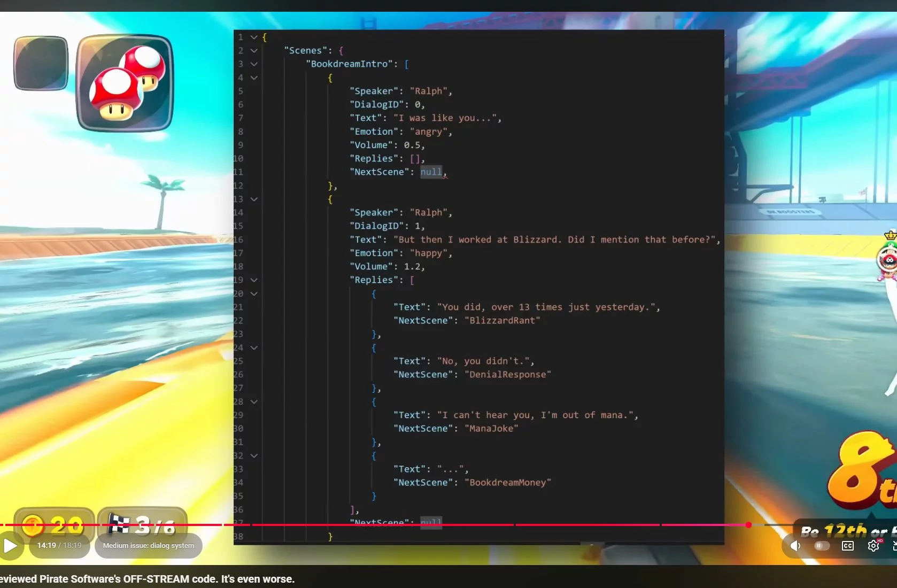
Task: Mute the video with the speaker icon
Action: coord(795,546)
